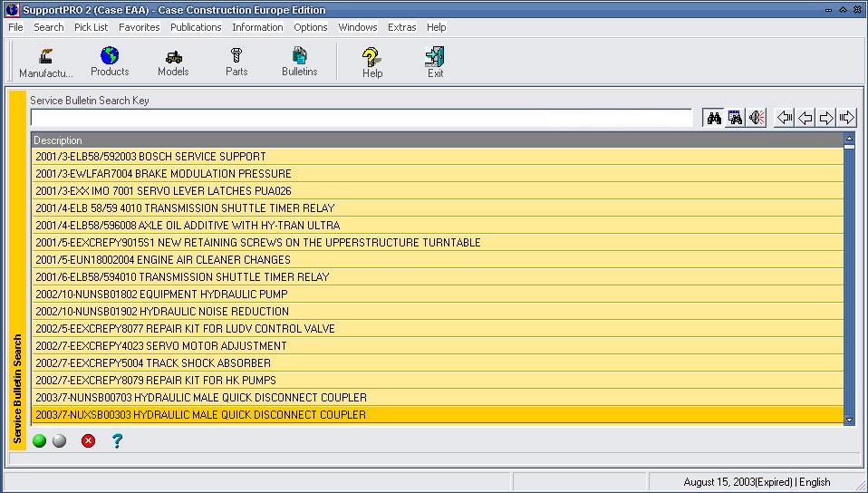
Task: Open the Models forklift icon
Action: (173, 63)
